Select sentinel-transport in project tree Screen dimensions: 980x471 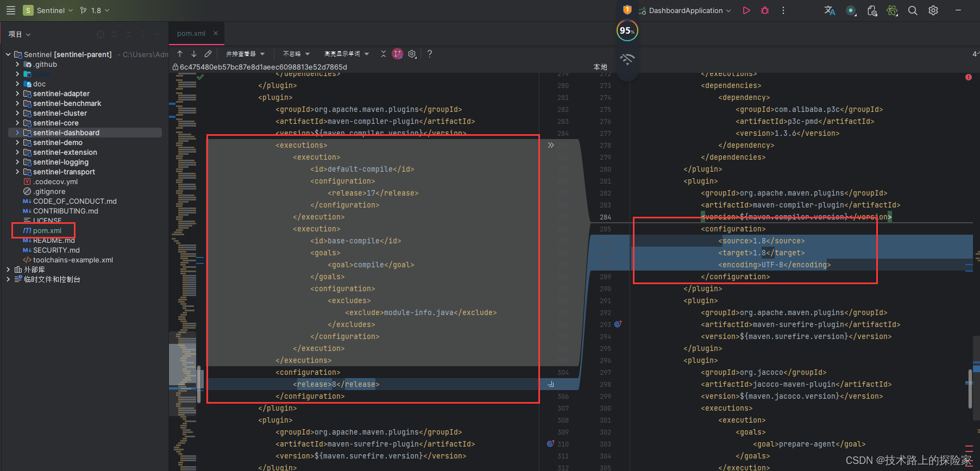(64, 172)
